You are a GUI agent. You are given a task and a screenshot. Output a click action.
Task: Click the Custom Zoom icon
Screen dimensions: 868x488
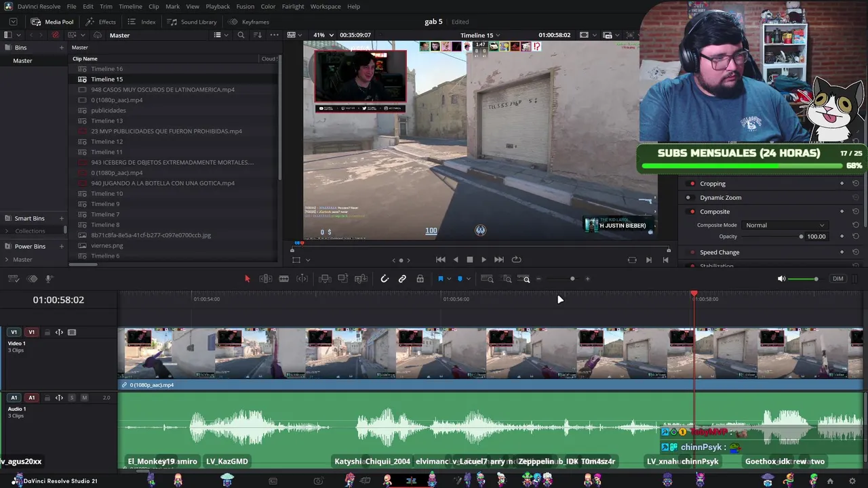tap(525, 279)
